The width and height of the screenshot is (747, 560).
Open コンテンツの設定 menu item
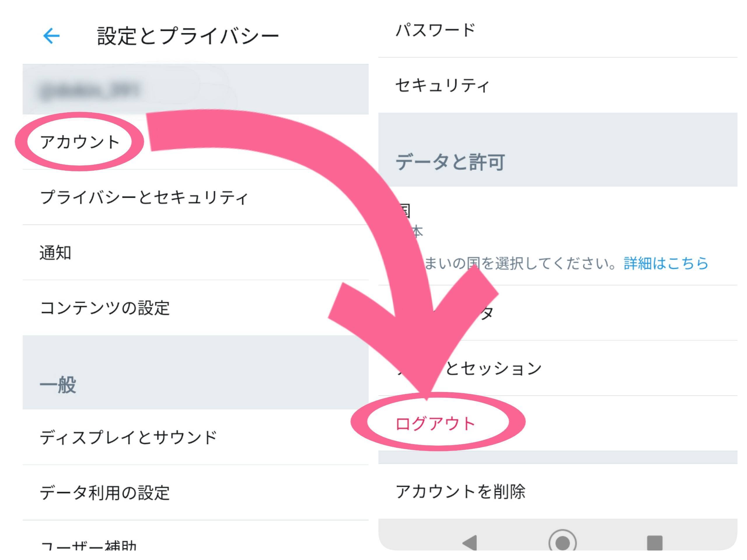click(105, 308)
